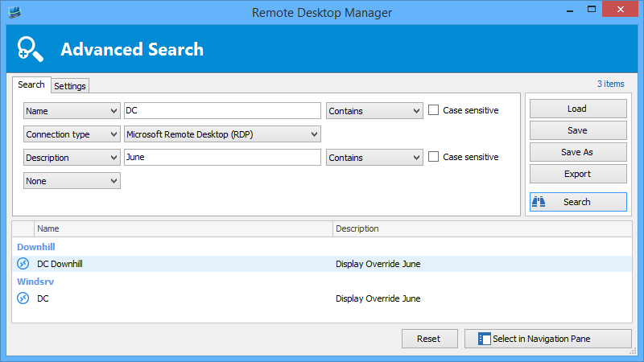The height and width of the screenshot is (362, 644).
Task: Click the Name text field containing DC
Action: tap(222, 111)
